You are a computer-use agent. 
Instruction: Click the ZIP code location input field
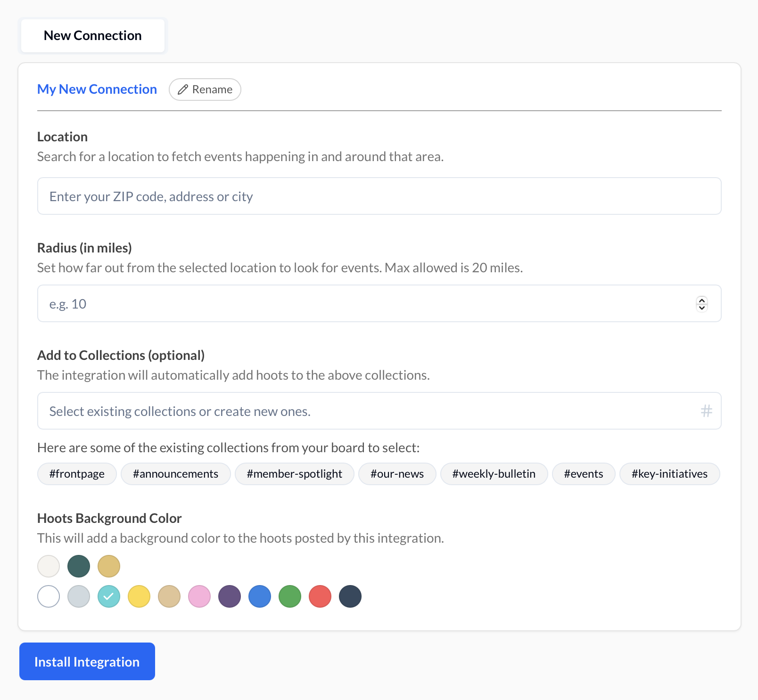pos(379,196)
